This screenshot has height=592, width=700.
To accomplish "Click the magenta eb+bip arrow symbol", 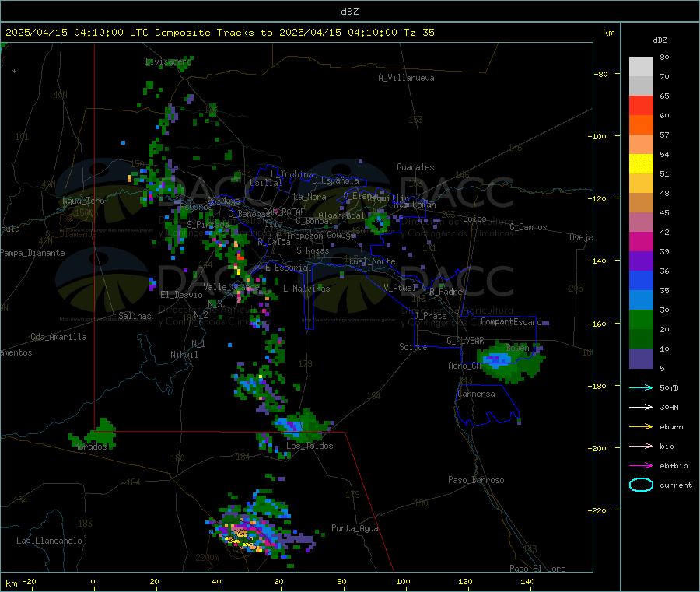I will pyautogui.click(x=641, y=465).
